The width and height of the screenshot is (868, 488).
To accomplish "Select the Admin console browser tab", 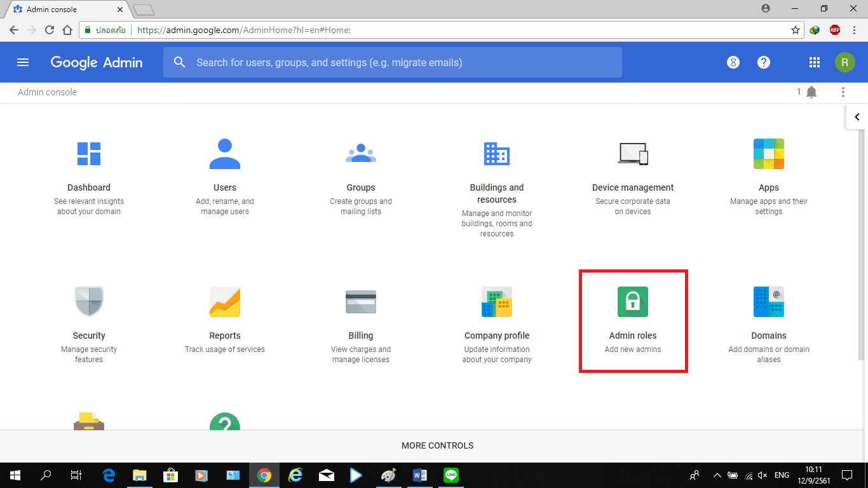I will point(64,10).
